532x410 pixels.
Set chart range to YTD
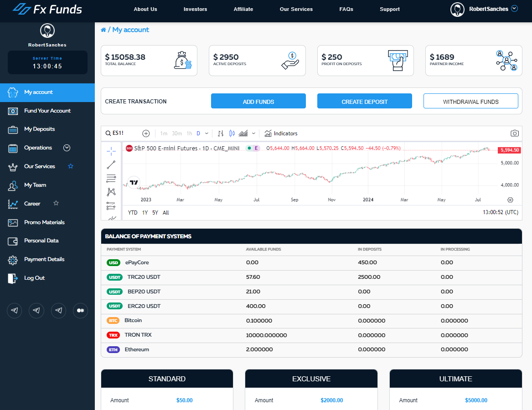[x=133, y=213]
